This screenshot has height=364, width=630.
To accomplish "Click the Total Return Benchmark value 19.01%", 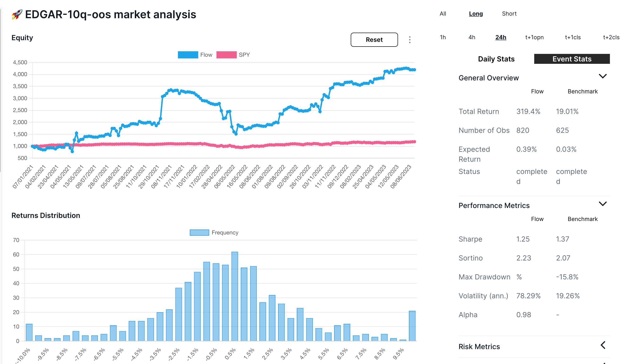I will click(x=567, y=111).
